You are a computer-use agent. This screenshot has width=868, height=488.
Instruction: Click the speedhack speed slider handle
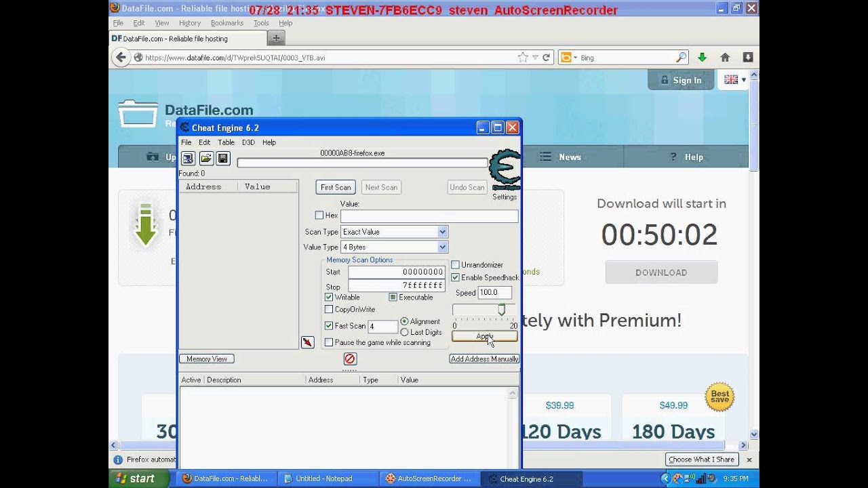coord(502,309)
